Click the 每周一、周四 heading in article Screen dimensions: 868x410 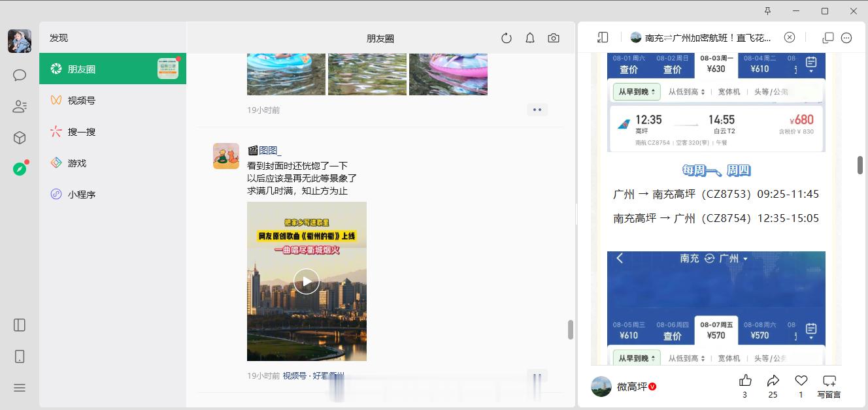click(716, 170)
